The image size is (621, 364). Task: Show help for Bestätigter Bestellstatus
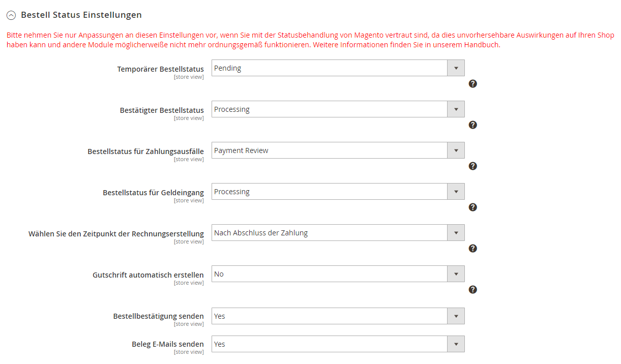(472, 125)
